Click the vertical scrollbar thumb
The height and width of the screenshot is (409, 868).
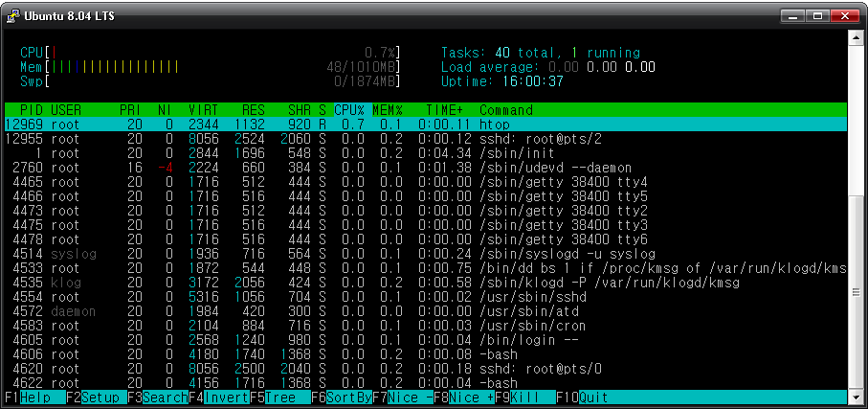857,294
